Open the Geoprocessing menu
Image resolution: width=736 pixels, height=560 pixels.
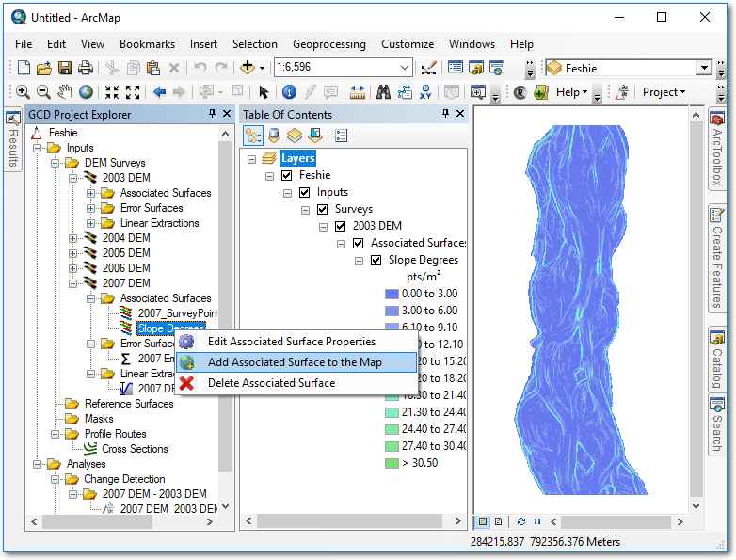(329, 44)
